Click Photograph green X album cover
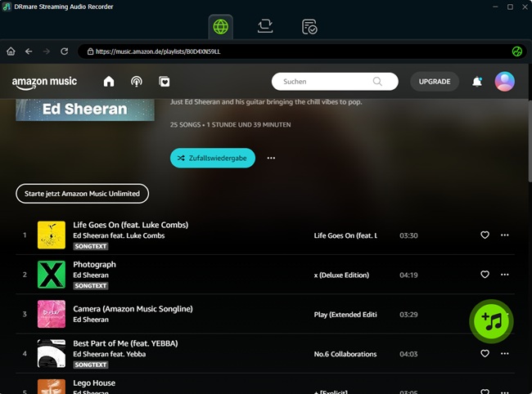This screenshot has height=394, width=532. 52,275
